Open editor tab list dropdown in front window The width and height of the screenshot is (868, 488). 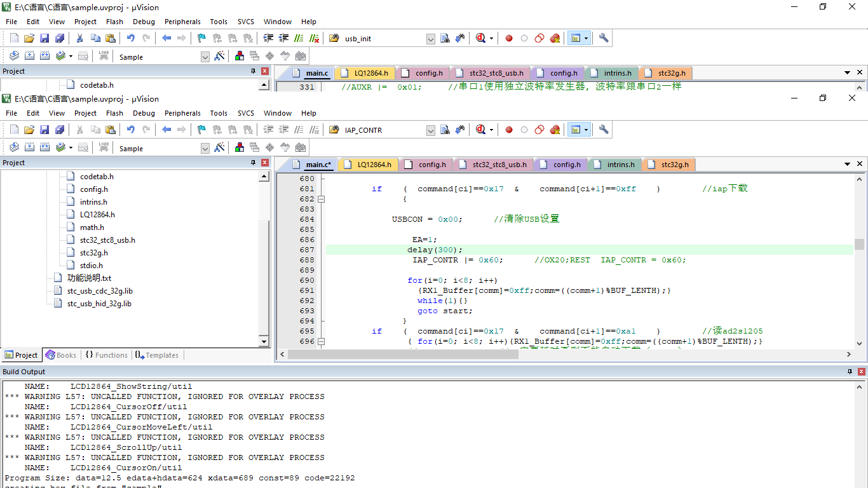(x=848, y=165)
